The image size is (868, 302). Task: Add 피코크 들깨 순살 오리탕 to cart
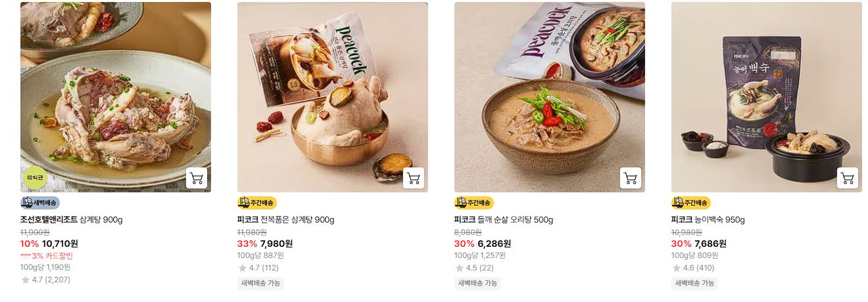pyautogui.click(x=631, y=178)
